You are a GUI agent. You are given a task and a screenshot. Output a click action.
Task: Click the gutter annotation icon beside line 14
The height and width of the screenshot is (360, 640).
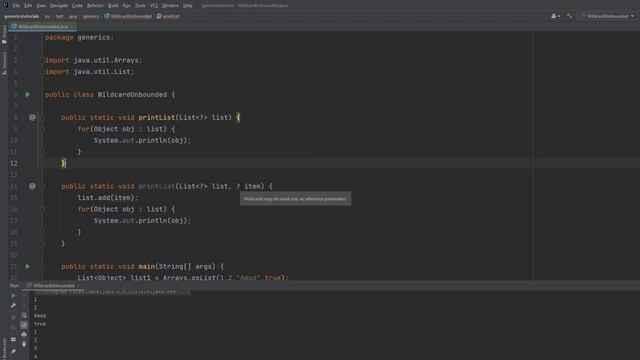click(x=32, y=186)
